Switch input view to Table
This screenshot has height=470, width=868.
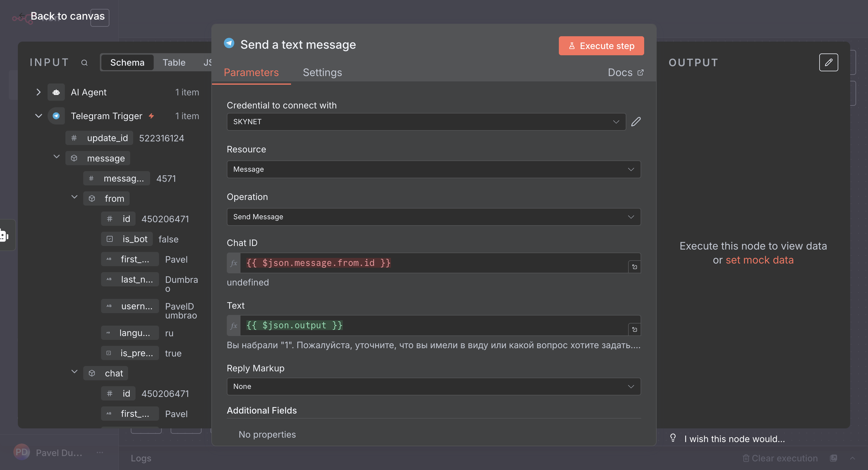[x=174, y=63]
